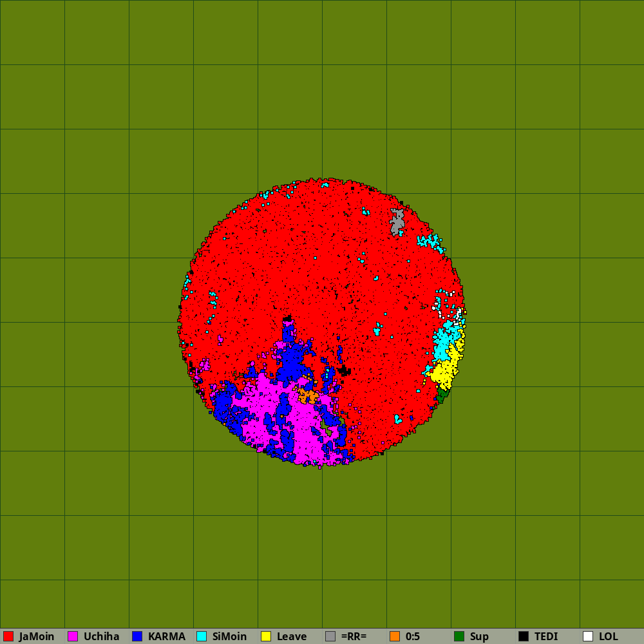Select the TEDI label in legend
Screen dimensions: 644x644
tap(546, 636)
